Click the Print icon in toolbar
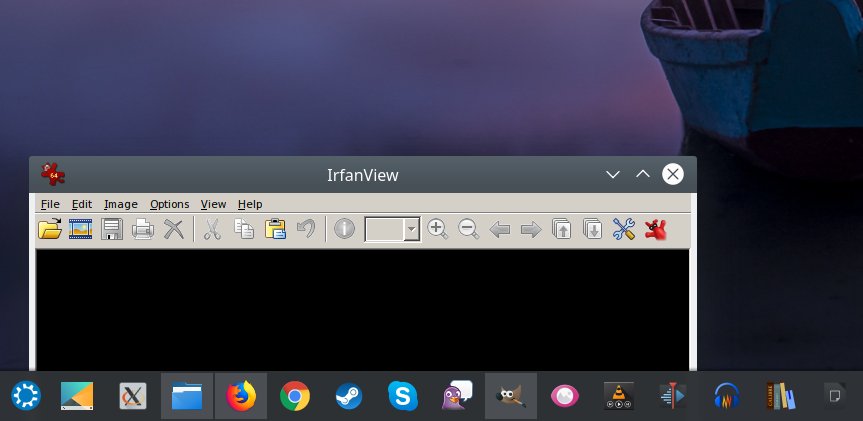 (x=143, y=229)
